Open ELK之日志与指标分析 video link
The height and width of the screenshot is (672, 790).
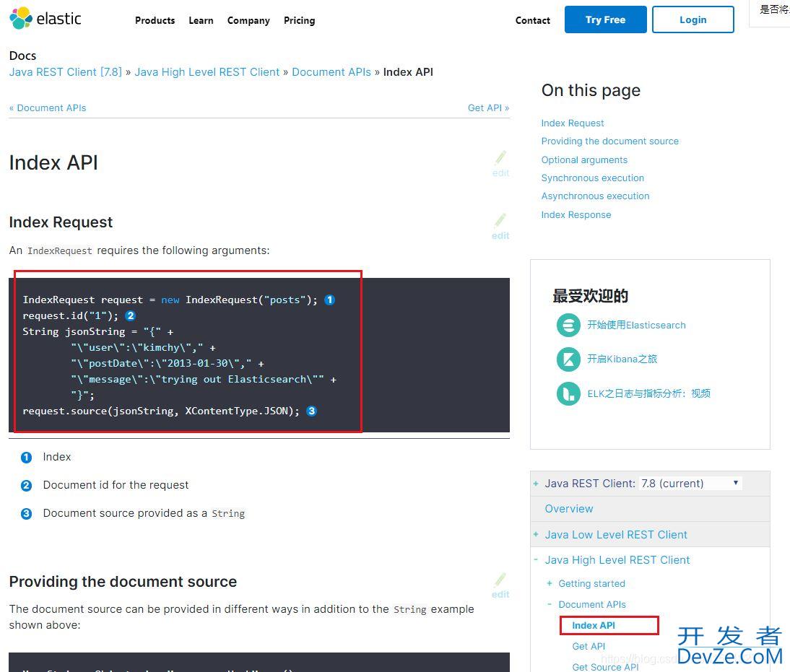click(x=648, y=393)
